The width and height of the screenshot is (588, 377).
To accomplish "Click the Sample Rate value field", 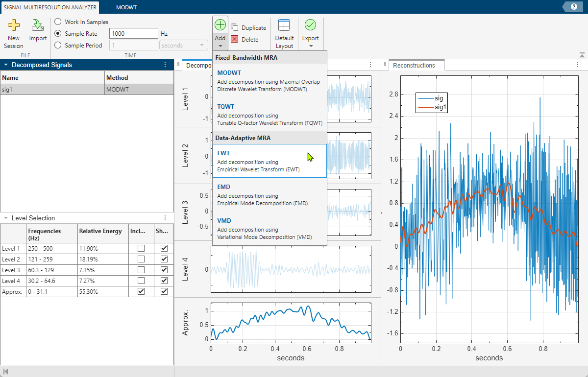I will coord(133,33).
